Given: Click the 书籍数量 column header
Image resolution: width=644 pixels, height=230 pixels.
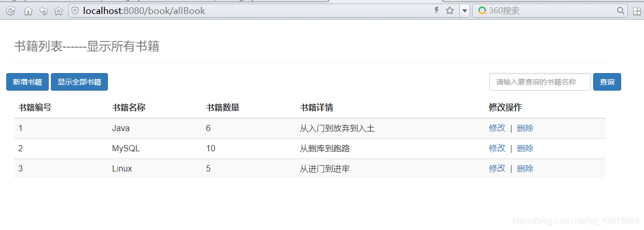Looking at the screenshot, I should point(223,108).
